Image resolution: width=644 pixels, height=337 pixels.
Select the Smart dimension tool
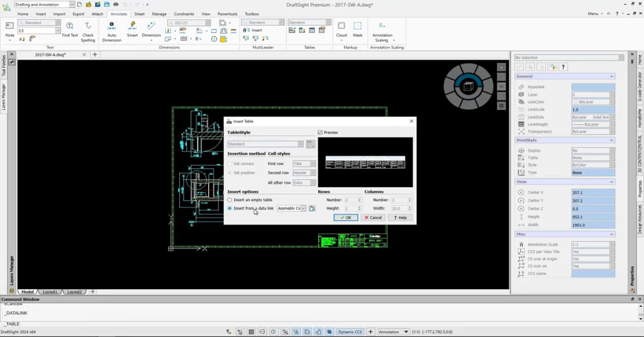point(132,29)
